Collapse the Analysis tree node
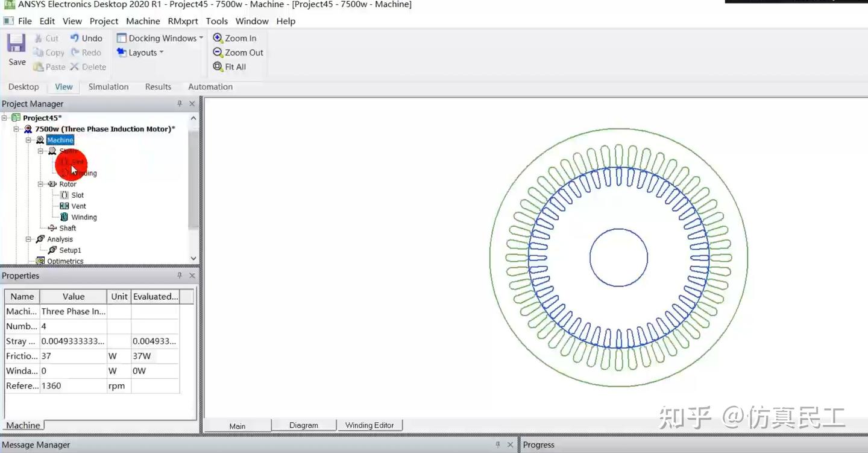The image size is (868, 453). (28, 239)
